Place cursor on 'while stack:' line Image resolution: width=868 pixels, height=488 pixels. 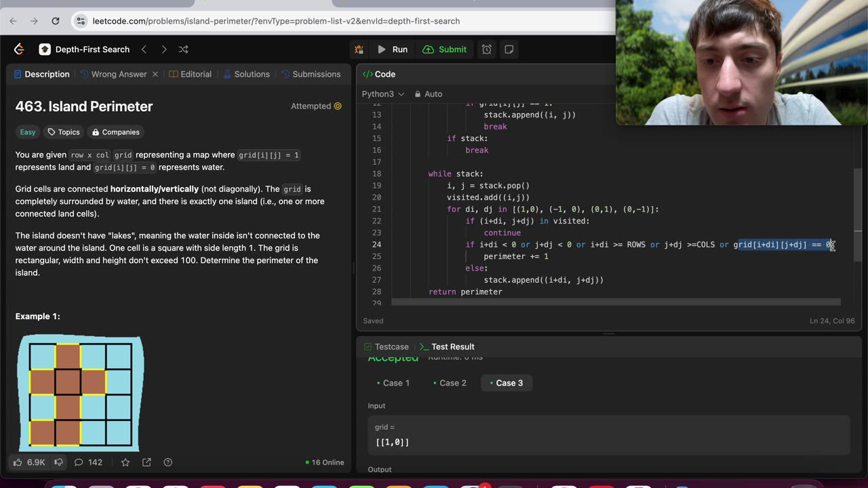click(x=456, y=174)
